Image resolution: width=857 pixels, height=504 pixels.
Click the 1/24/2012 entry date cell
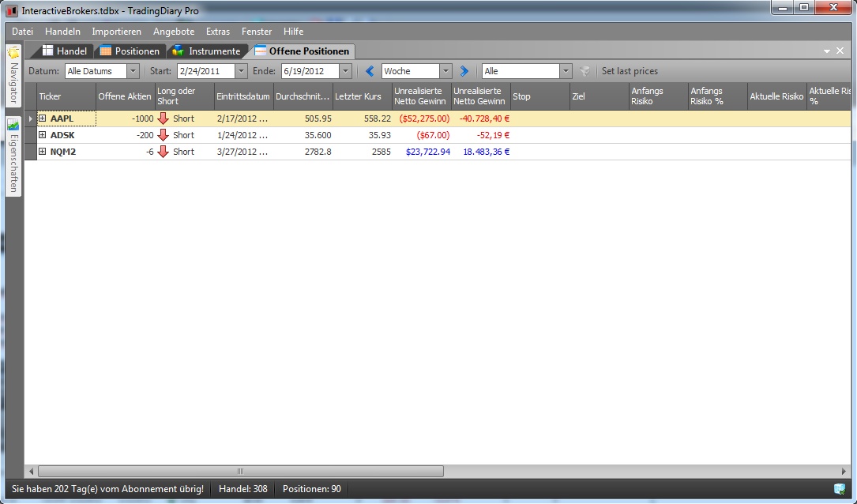click(x=244, y=135)
